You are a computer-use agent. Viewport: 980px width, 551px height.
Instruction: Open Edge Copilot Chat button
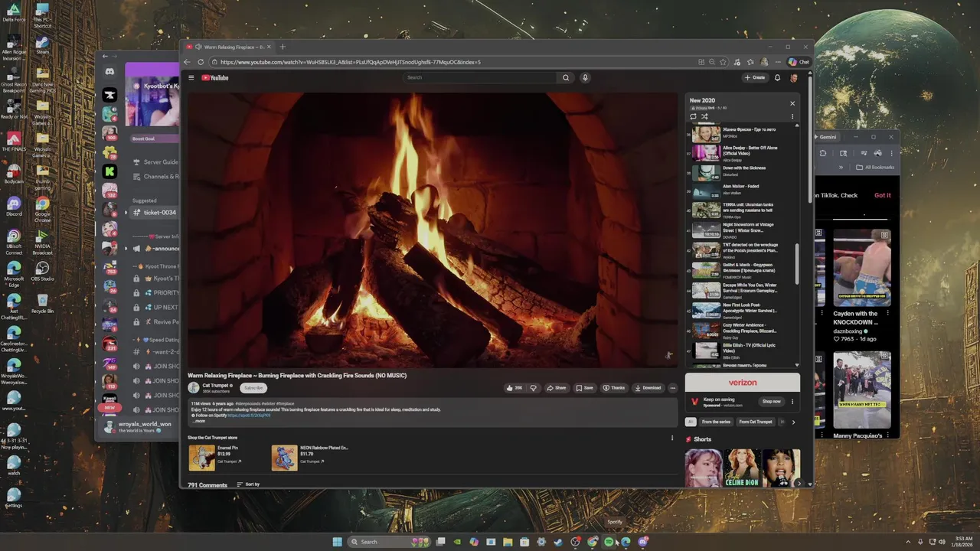tap(799, 62)
